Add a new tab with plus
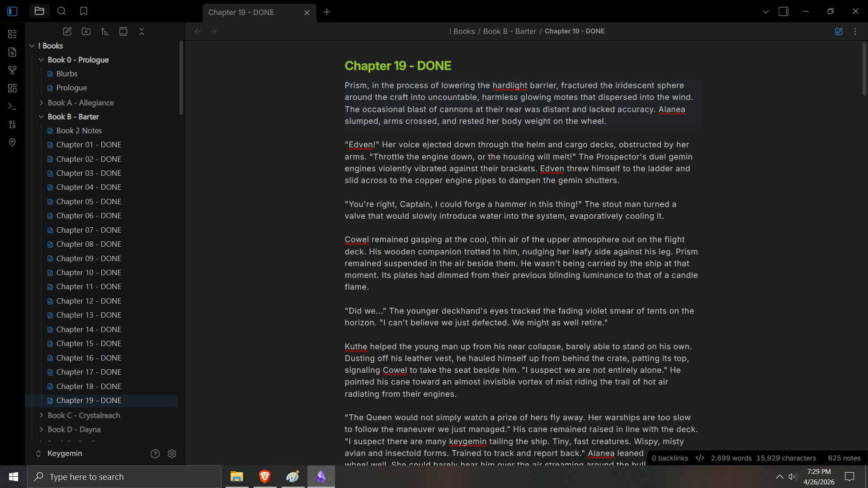The height and width of the screenshot is (488, 868). click(x=327, y=12)
